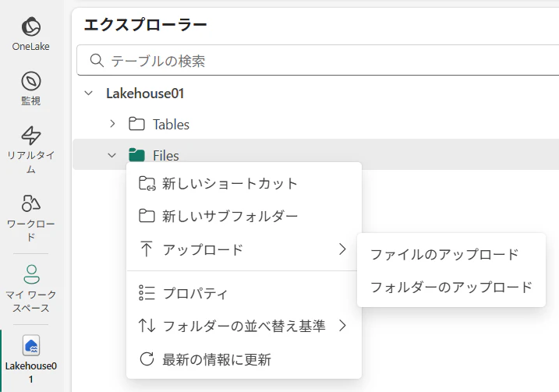Viewport: 559px width, 392px height.
Task: Collapse the Files folder chevron
Action: [x=112, y=155]
